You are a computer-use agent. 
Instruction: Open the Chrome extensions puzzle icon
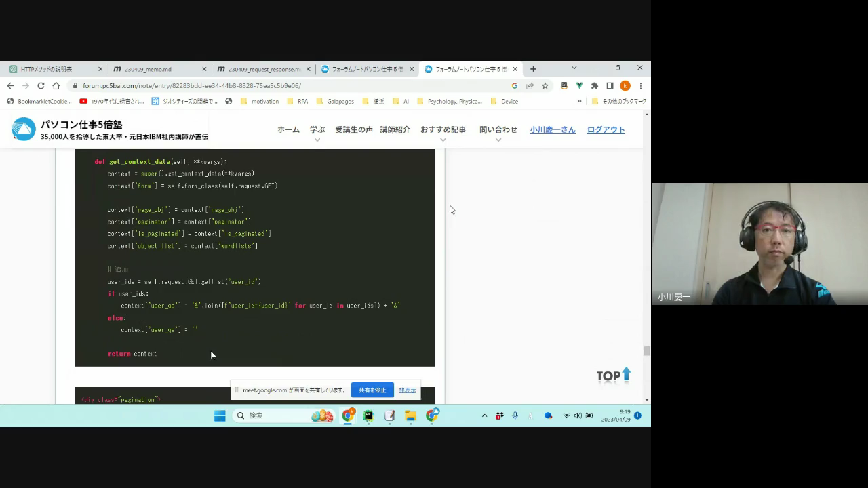coord(595,86)
